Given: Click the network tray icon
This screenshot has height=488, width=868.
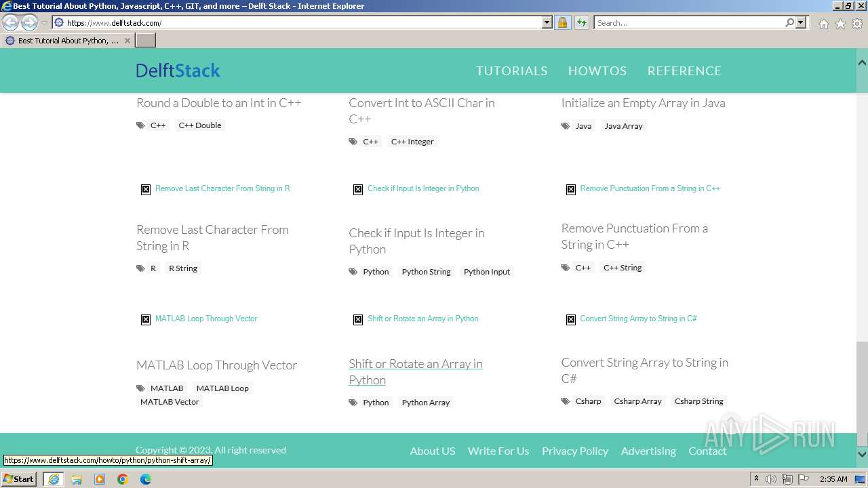Looking at the screenshot, I should click(x=787, y=479).
